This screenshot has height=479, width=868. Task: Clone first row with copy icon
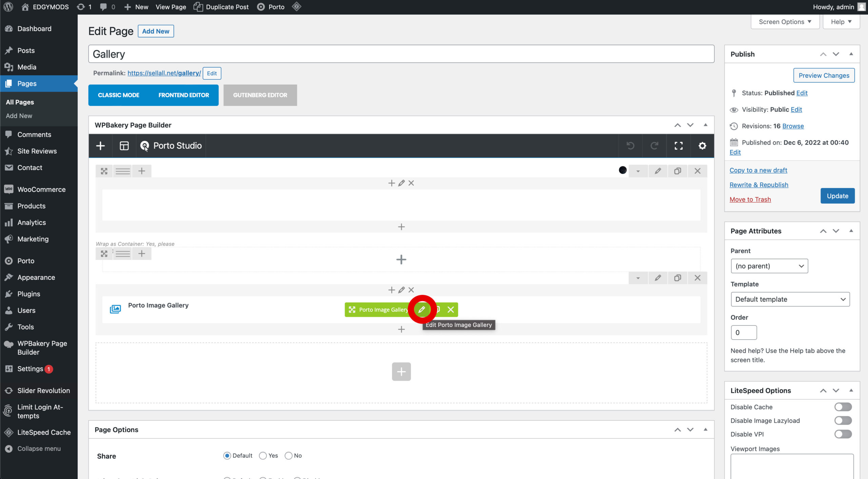(677, 171)
